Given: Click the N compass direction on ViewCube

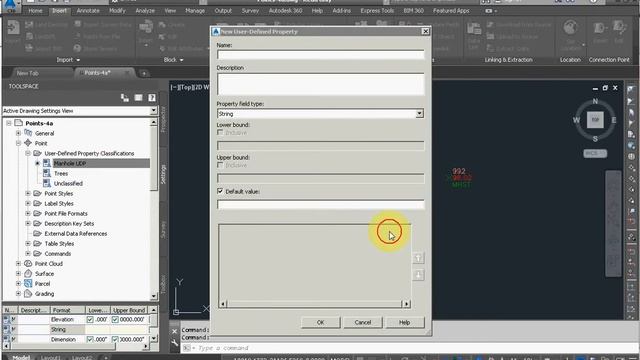Looking at the screenshot, I should [x=595, y=101].
